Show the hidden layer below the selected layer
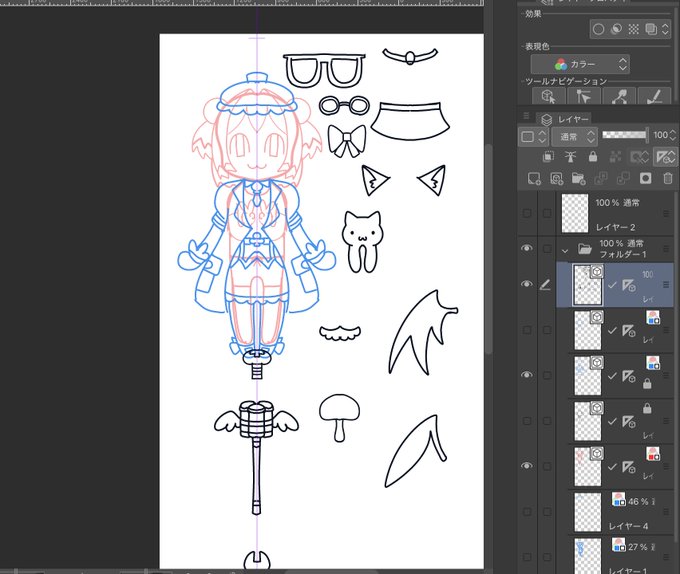680x574 pixels. pyautogui.click(x=527, y=330)
